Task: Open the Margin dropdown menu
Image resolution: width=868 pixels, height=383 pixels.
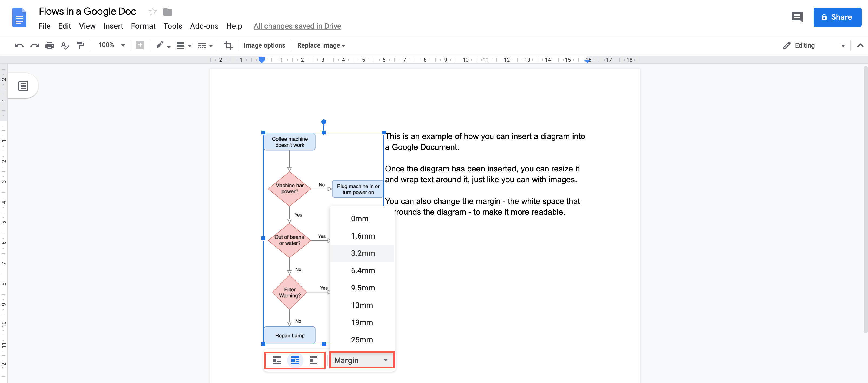Action: (x=360, y=360)
